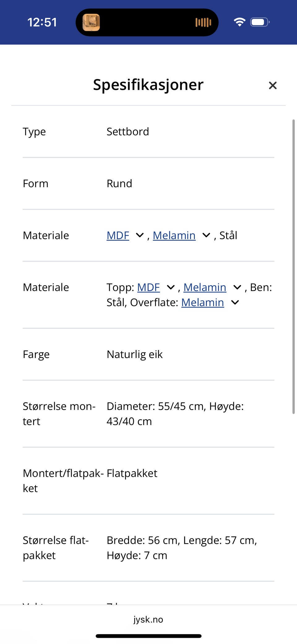The height and width of the screenshot is (644, 297).
Task: Tap the clock showing 12:51
Action: tap(42, 22)
